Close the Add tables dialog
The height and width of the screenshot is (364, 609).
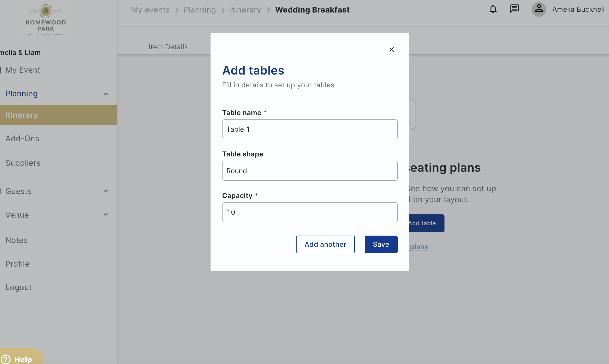coord(392,50)
